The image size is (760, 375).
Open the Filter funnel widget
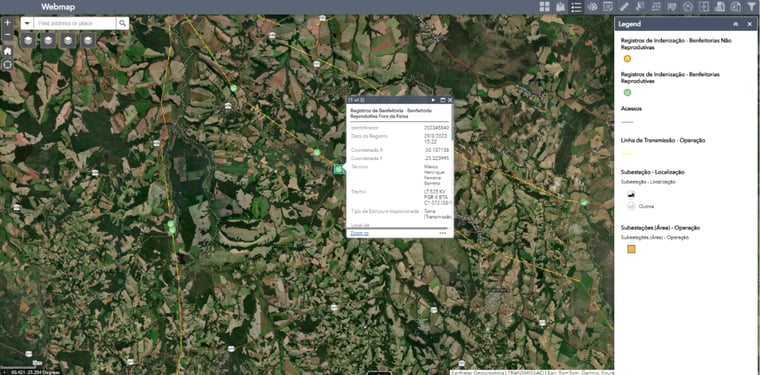(751, 7)
